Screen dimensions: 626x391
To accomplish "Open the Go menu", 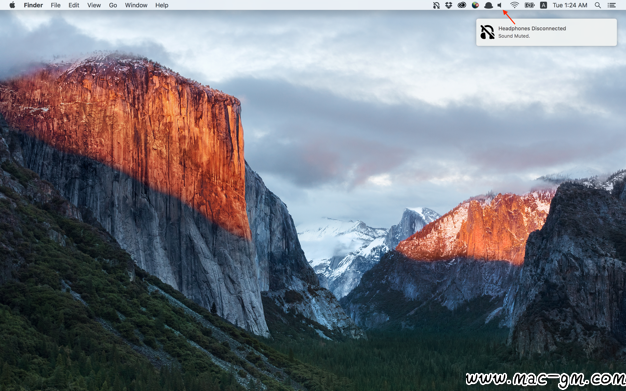I will 113,5.
